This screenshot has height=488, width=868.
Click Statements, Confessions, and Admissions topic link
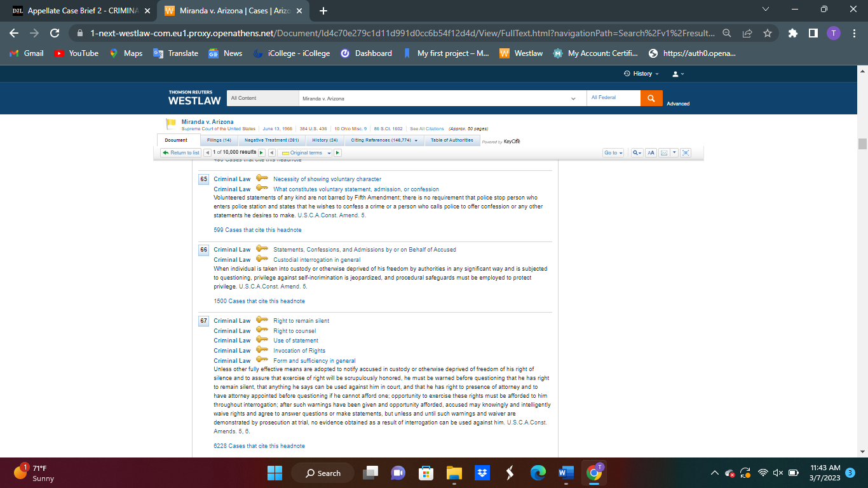click(x=365, y=250)
